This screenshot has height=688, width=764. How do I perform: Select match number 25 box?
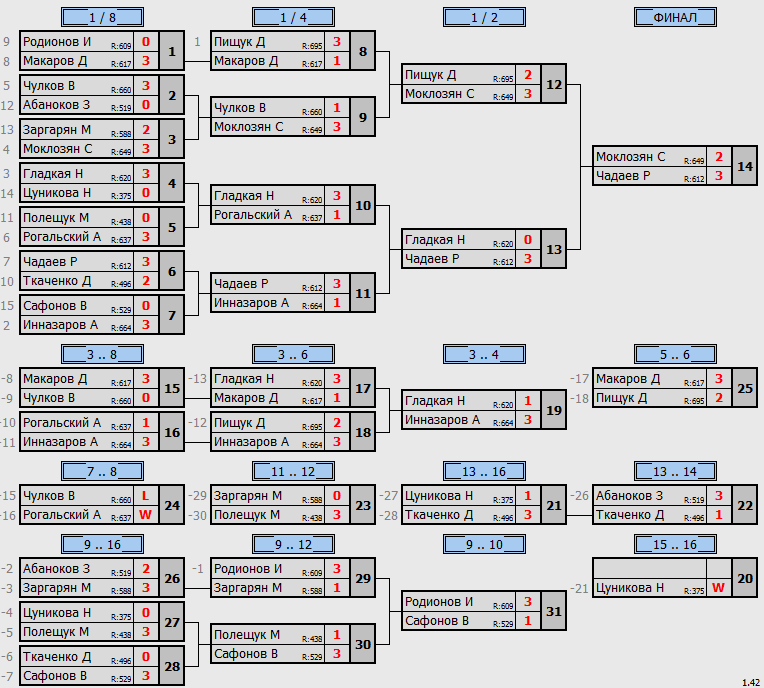click(x=745, y=388)
